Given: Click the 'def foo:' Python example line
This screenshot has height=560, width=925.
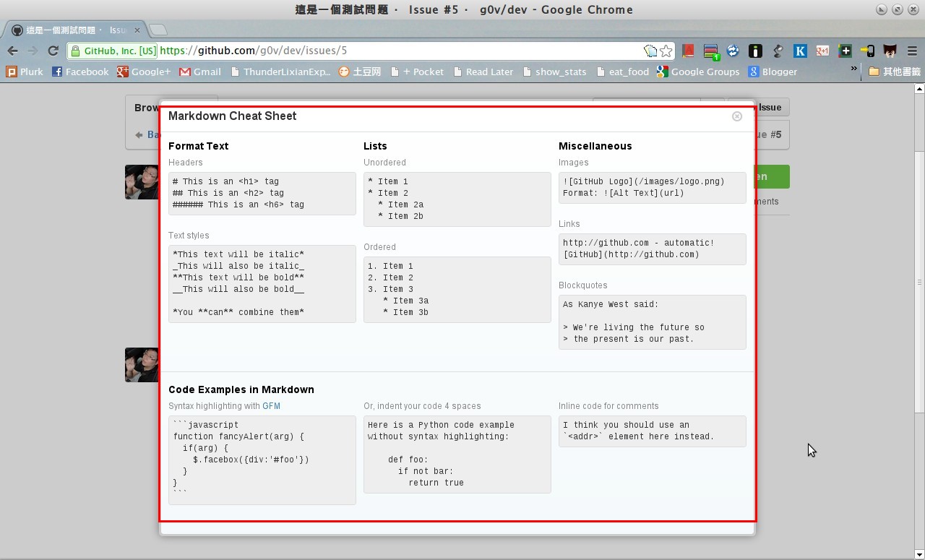Looking at the screenshot, I should tap(408, 460).
